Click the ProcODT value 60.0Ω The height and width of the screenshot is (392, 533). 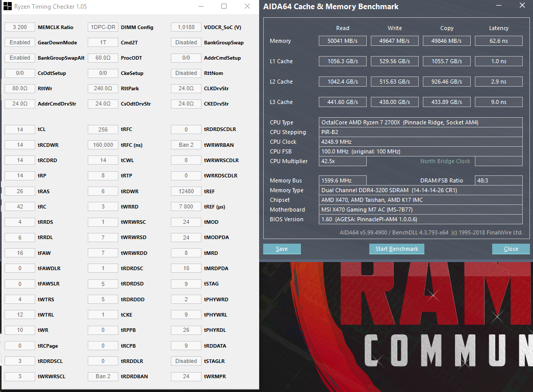point(103,58)
